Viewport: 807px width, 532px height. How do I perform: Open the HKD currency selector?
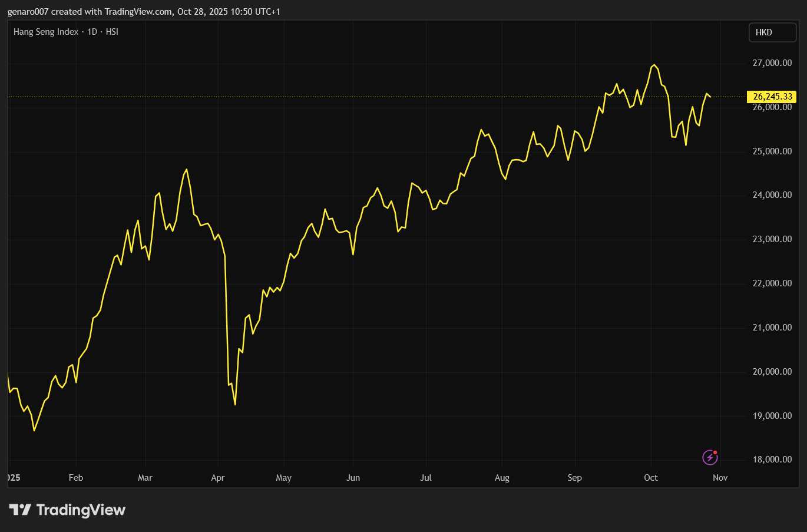point(772,32)
